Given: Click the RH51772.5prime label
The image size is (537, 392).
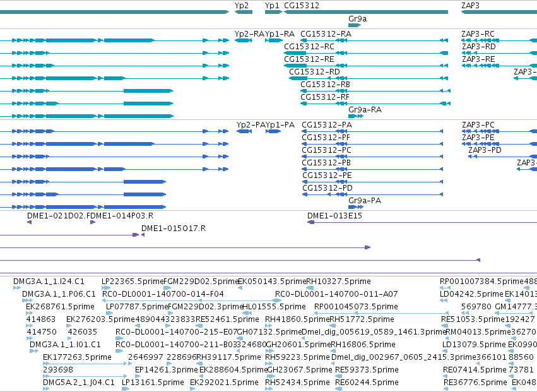Looking at the screenshot, I should pyautogui.click(x=362, y=319).
